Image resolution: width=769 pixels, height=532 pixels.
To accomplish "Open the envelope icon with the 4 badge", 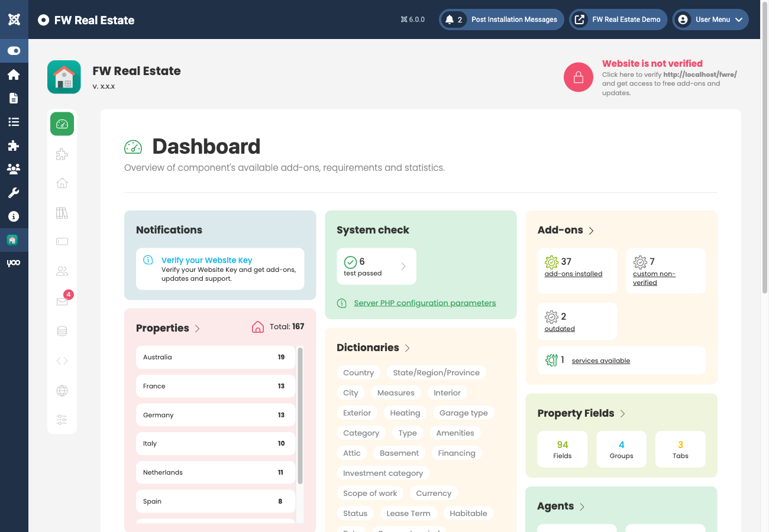I will tap(62, 301).
